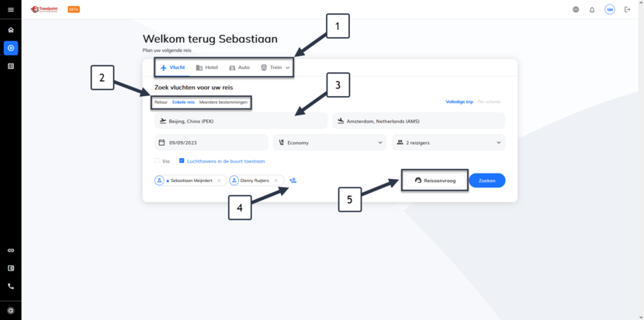644x320 pixels.
Task: Expand the 2 reizigers dropdown
Action: (448, 143)
